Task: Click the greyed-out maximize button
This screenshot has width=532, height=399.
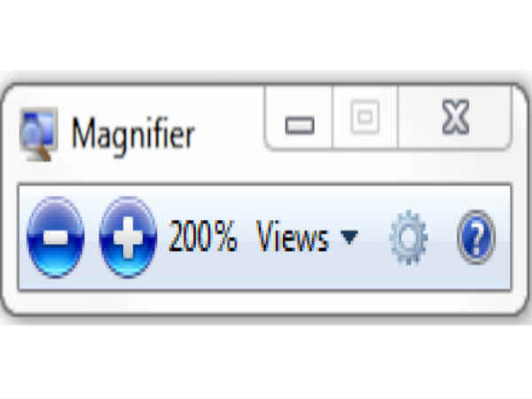Action: click(x=364, y=118)
